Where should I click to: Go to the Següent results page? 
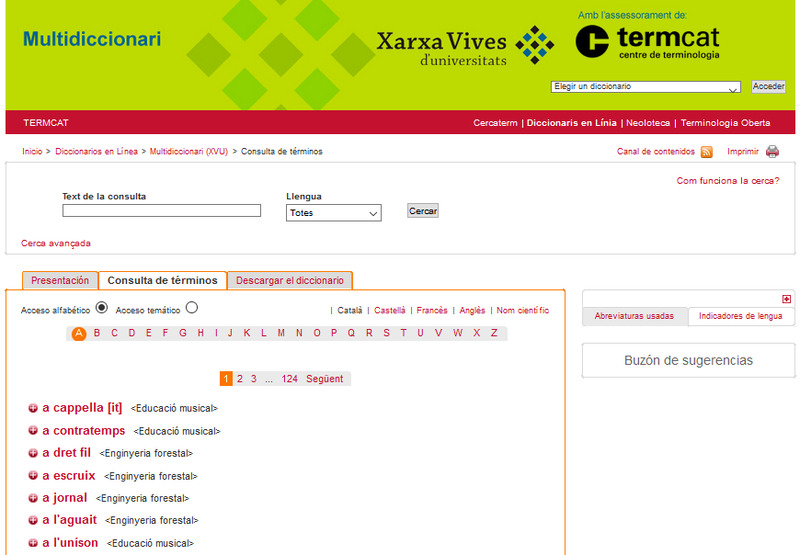coord(324,379)
